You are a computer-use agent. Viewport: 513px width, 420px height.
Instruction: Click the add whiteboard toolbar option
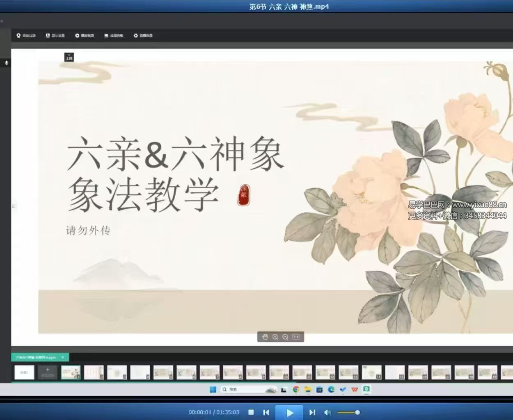114,36
